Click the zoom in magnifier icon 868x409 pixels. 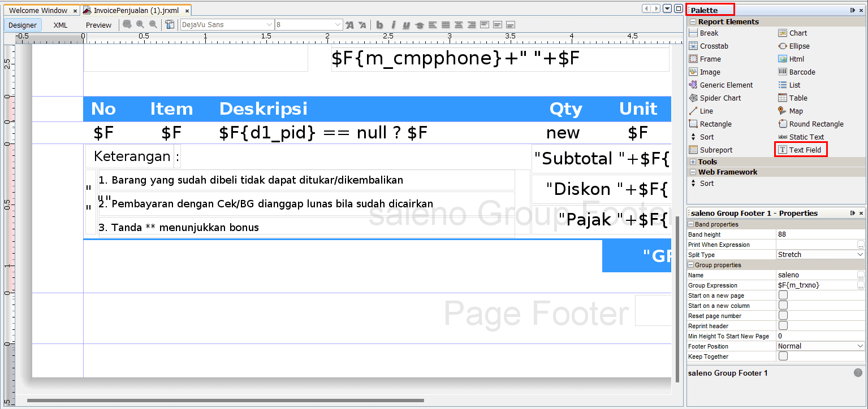click(140, 24)
